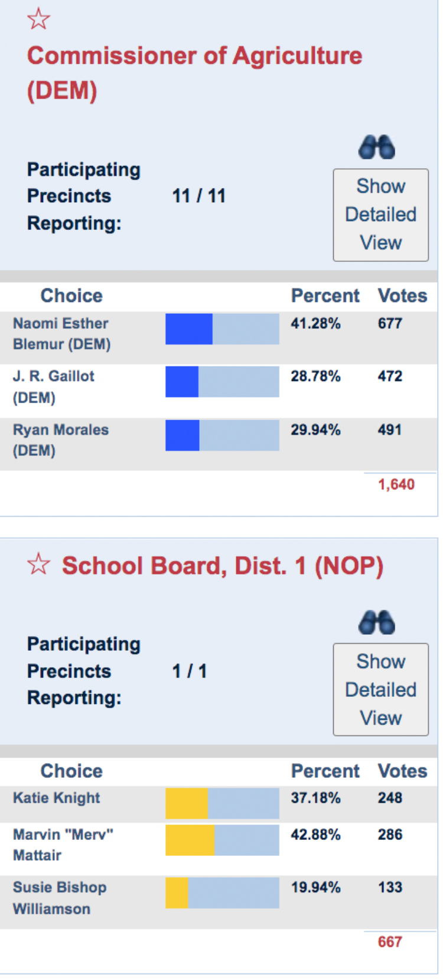
Task: Select candidate Katie Knight
Action: [x=57, y=798]
